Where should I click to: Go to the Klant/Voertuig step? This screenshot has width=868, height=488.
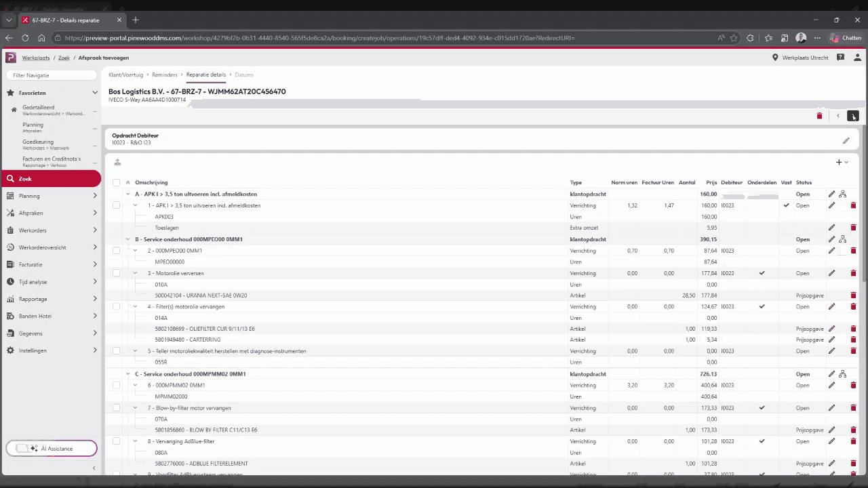(x=125, y=75)
